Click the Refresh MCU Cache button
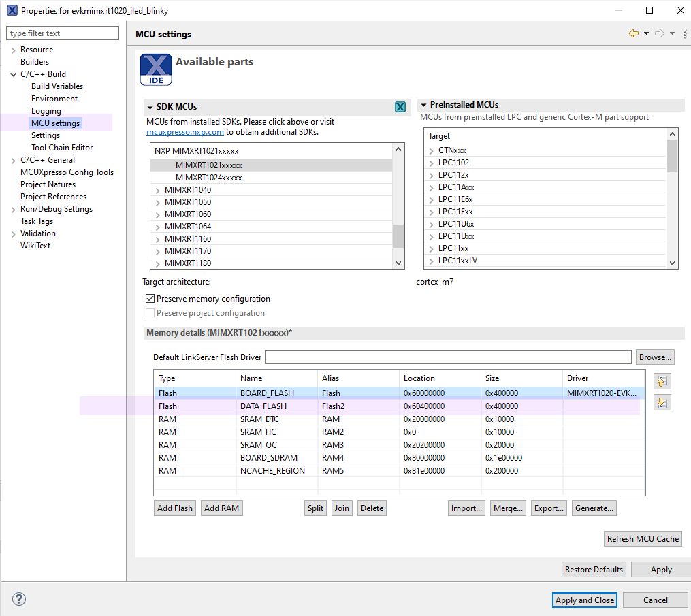 (642, 538)
